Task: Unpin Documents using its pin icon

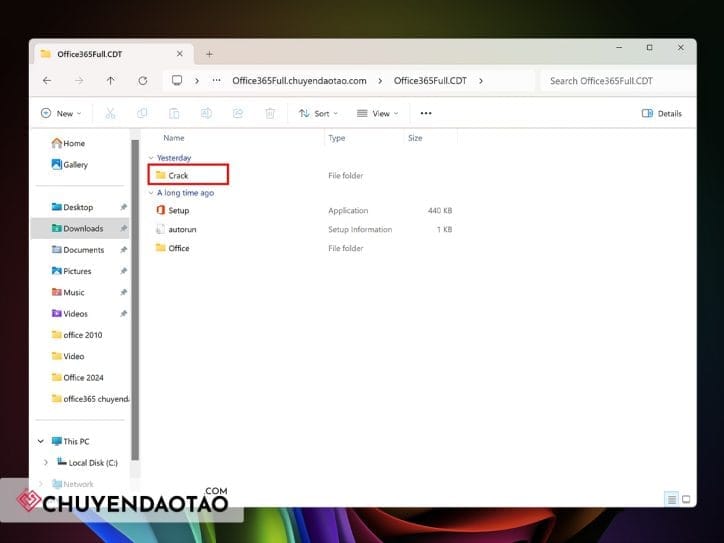Action: 123,250
